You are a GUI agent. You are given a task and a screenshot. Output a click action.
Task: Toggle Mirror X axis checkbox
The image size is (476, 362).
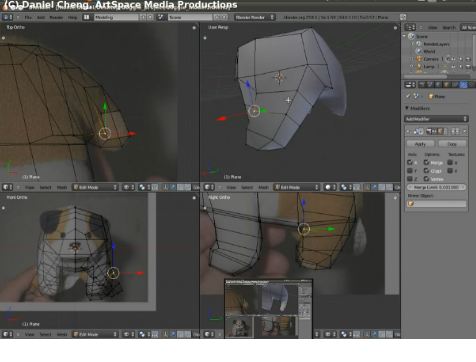click(x=410, y=162)
